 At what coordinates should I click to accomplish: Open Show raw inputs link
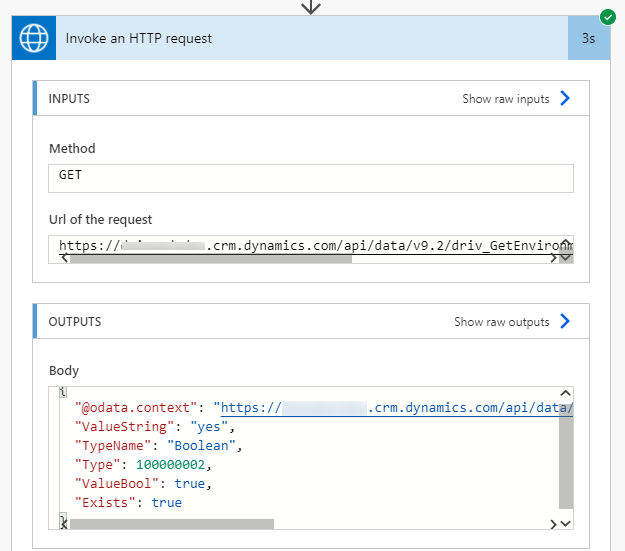click(x=505, y=99)
